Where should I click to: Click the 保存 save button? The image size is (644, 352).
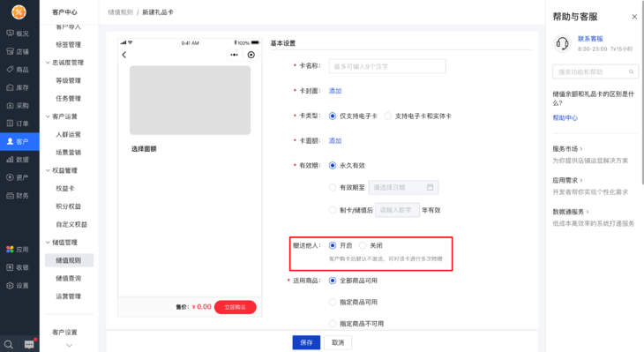point(306,342)
